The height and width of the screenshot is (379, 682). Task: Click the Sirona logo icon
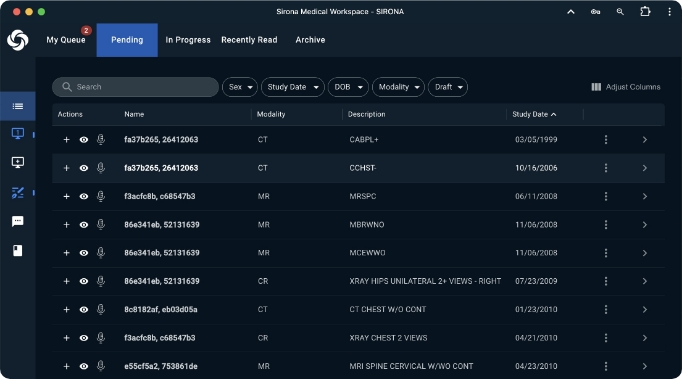click(18, 40)
